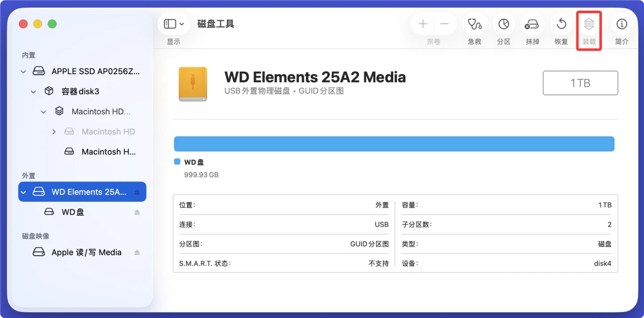Image resolution: width=644 pixels, height=318 pixels.
Task: Click the USB外置物理磁盘 subtitle text
Action: click(x=257, y=91)
